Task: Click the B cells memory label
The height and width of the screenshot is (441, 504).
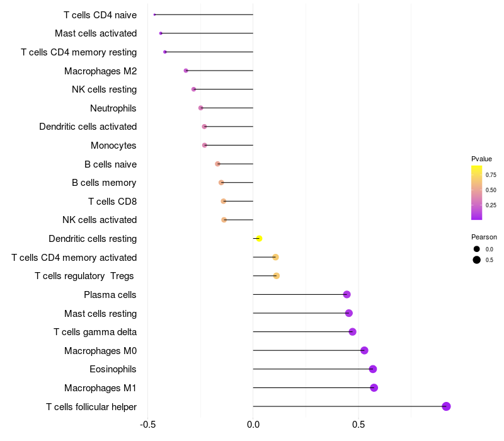Action: coord(104,183)
